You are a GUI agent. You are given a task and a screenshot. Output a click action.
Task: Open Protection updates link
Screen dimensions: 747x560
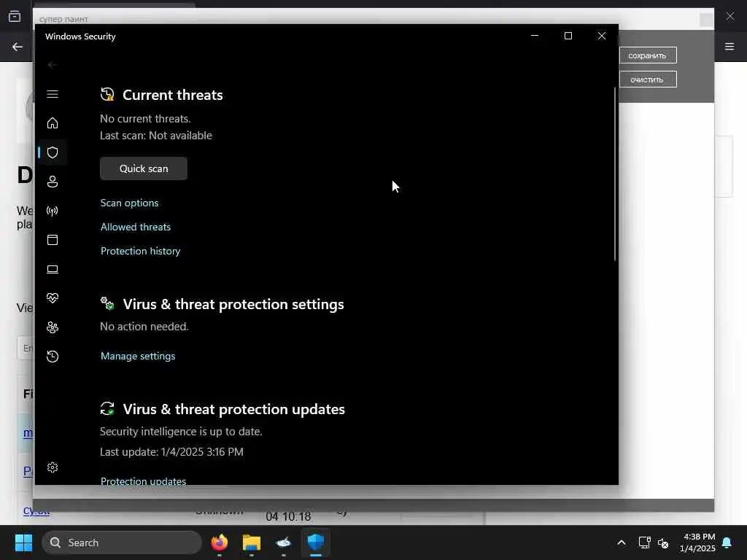pos(143,481)
